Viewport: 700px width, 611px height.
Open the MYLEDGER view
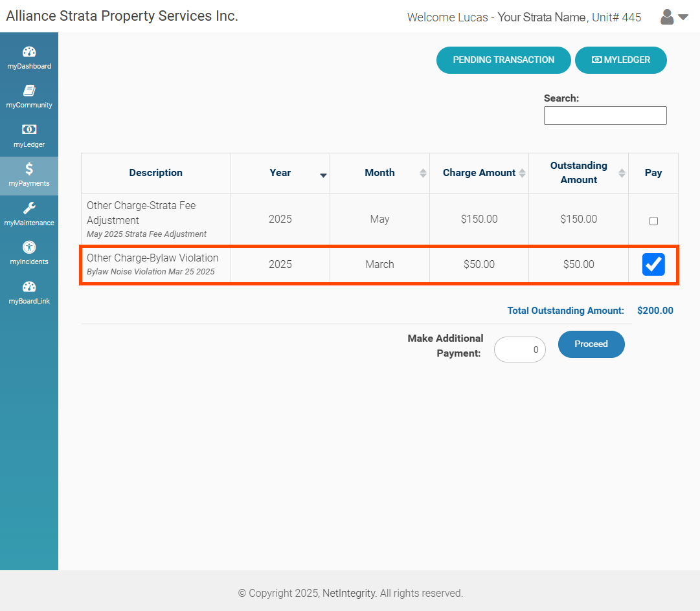click(x=620, y=60)
